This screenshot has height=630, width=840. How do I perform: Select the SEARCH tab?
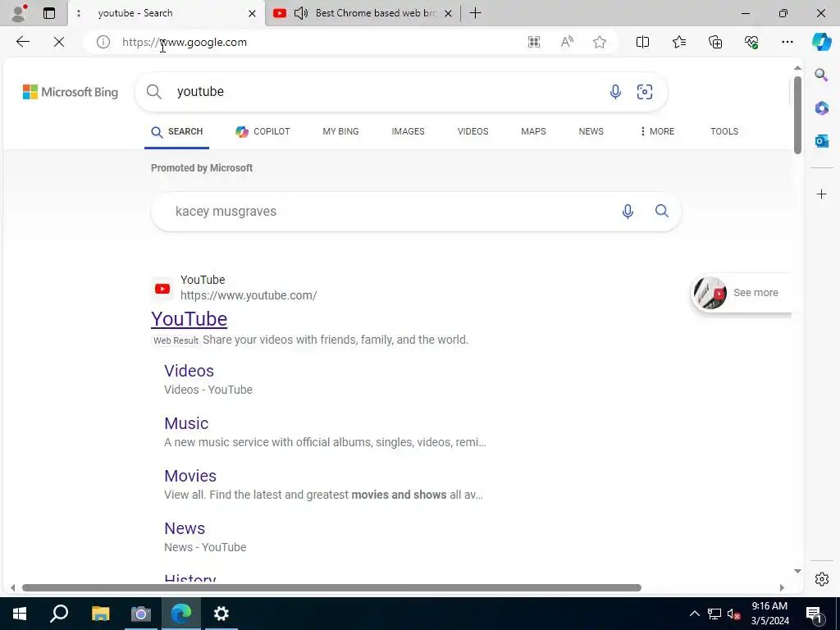(177, 131)
